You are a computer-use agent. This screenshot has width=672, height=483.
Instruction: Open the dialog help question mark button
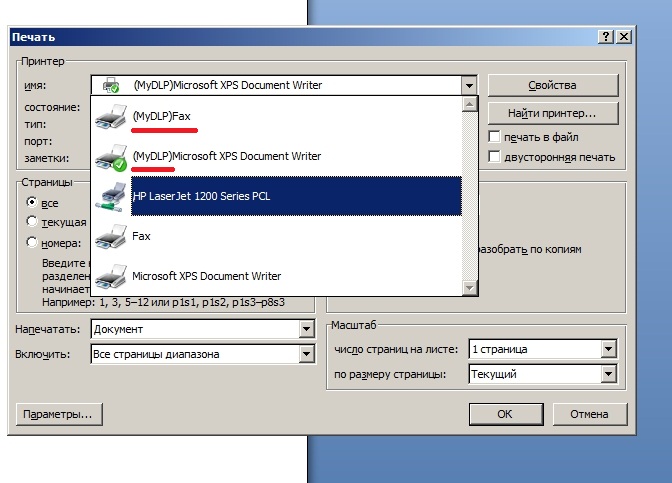pyautogui.click(x=606, y=37)
